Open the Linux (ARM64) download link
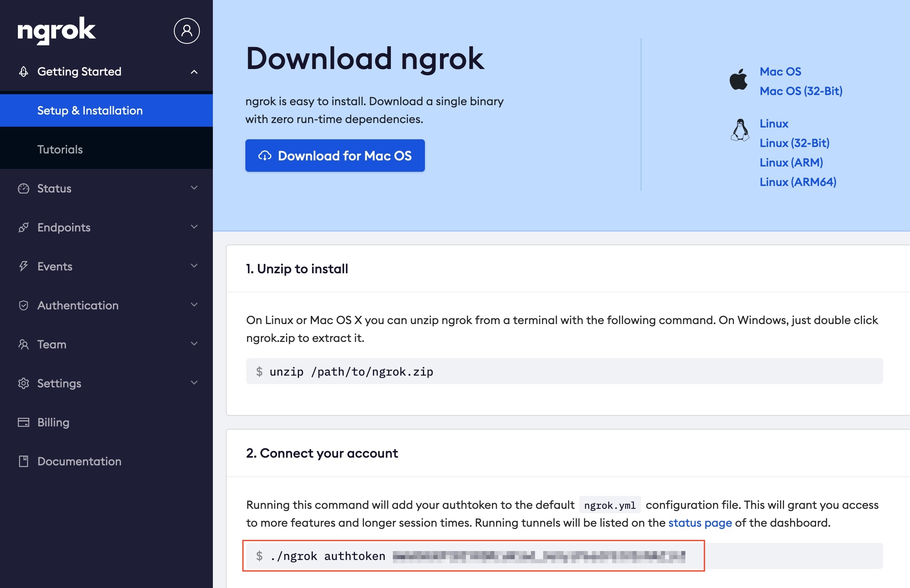Screen dimensions: 910x588 798,182
